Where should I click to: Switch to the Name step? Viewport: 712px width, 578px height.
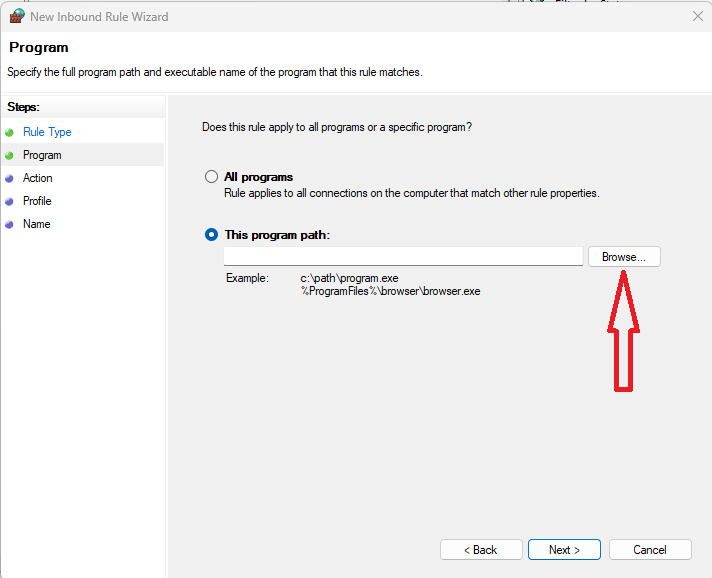36,224
